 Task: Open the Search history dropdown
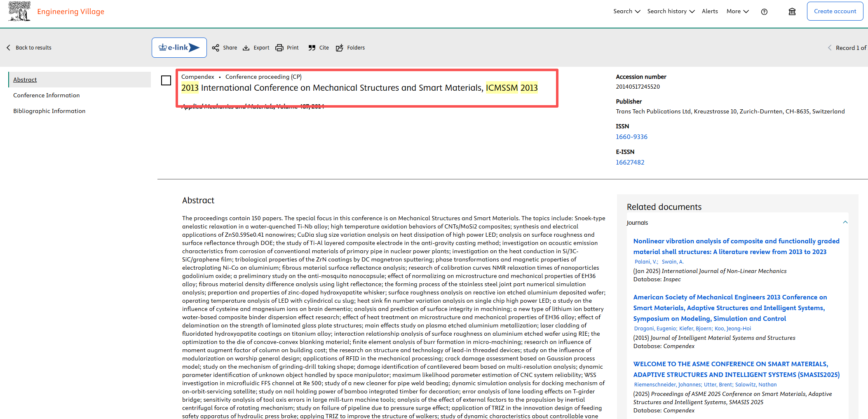click(x=671, y=12)
